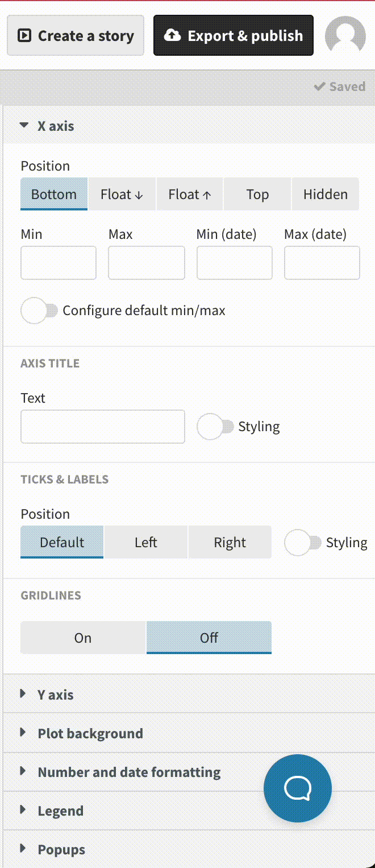This screenshot has height=868, width=375.
Task: Select Float up axis position
Action: click(x=190, y=194)
